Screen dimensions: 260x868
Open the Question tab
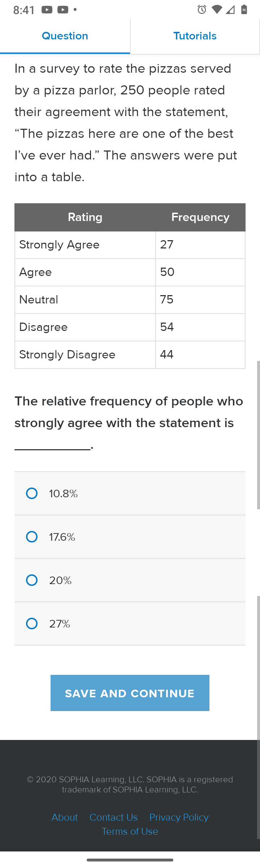click(x=65, y=36)
